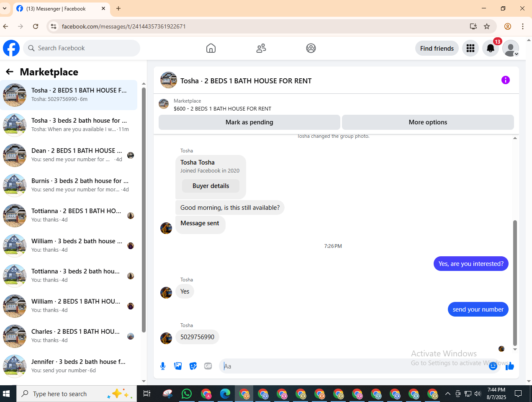Open Tosha 3 beds 2 bath chat
The height and width of the screenshot is (402, 532).
[69, 125]
